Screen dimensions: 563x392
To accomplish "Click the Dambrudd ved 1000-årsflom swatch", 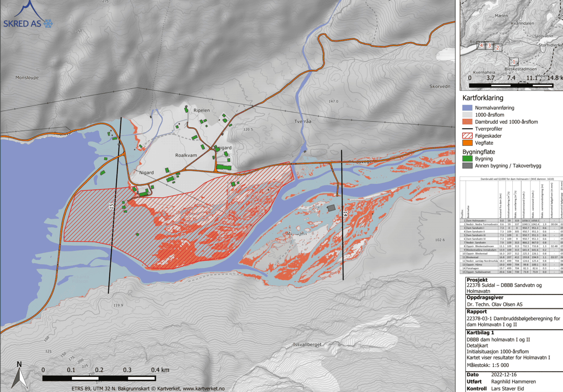I will click(467, 122).
